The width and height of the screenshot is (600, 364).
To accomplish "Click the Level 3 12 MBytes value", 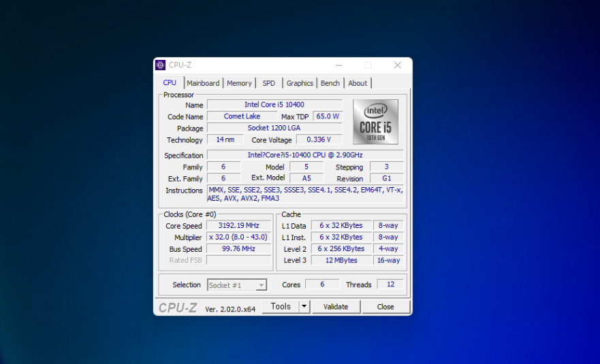I will click(x=341, y=260).
